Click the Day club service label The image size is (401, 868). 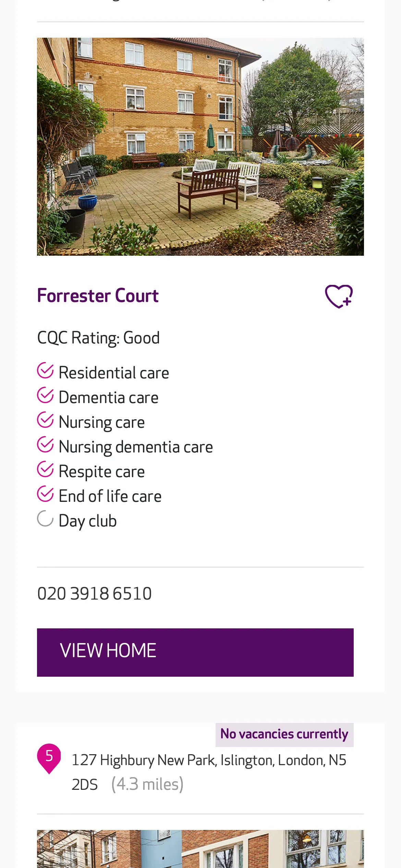tap(88, 521)
